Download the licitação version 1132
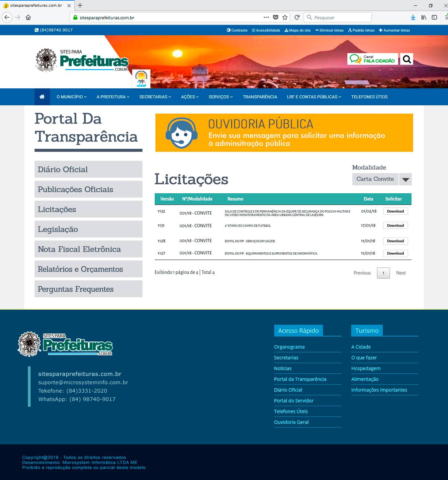Image resolution: width=448 pixels, height=480 pixels. click(395, 211)
